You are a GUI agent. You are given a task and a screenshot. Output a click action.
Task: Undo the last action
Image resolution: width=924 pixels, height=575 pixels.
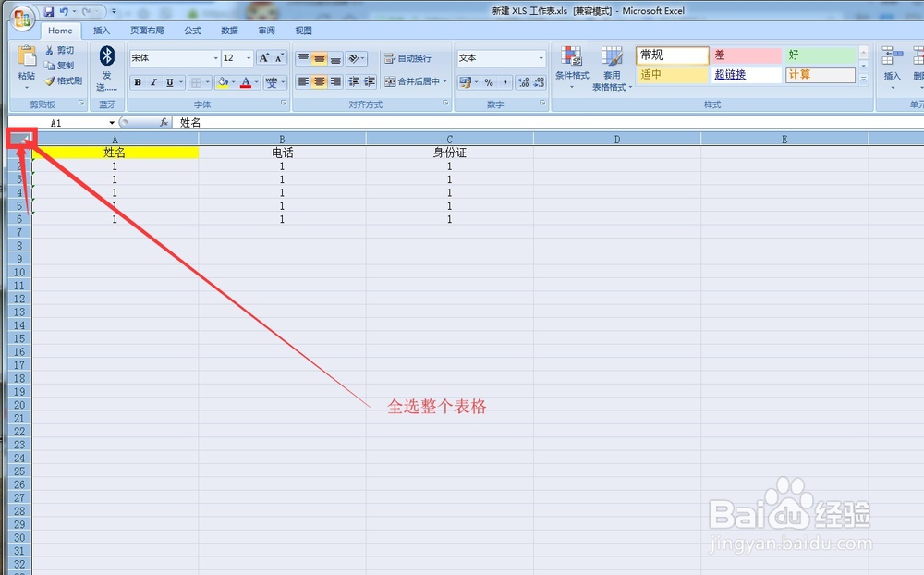pos(64,11)
